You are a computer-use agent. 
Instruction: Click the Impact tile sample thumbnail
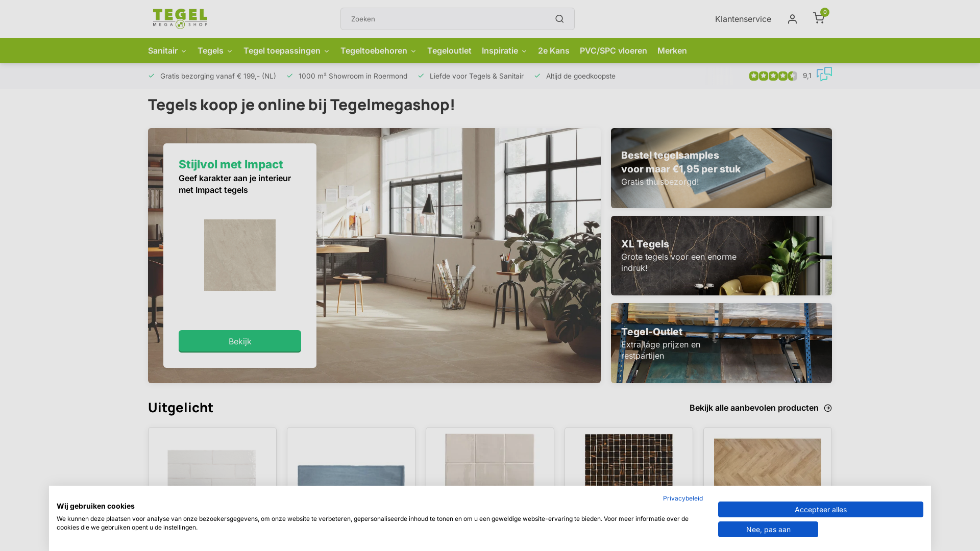240,255
